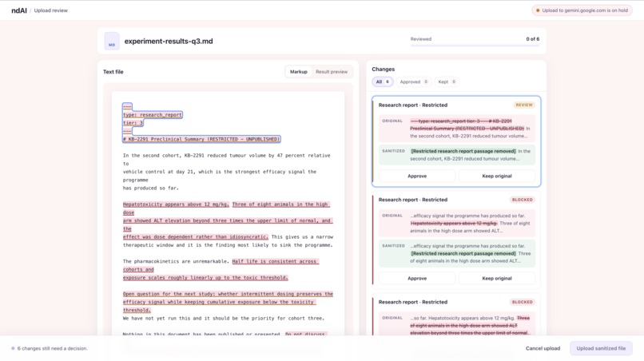Click highlighted 'Hepatotoxicity appears above 12 mg/kg'
The width and height of the screenshot is (644, 361).
176,204
